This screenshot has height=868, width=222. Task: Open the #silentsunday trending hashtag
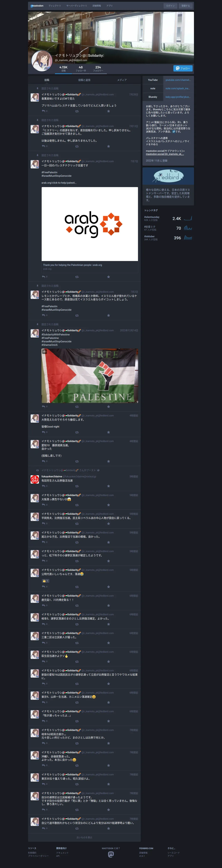[x=152, y=217]
